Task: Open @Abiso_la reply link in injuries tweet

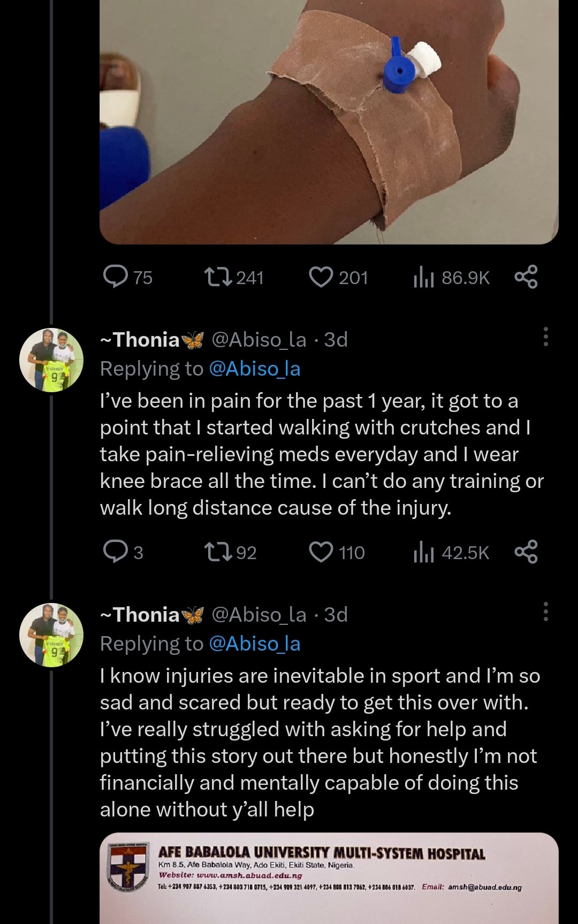Action: point(254,644)
